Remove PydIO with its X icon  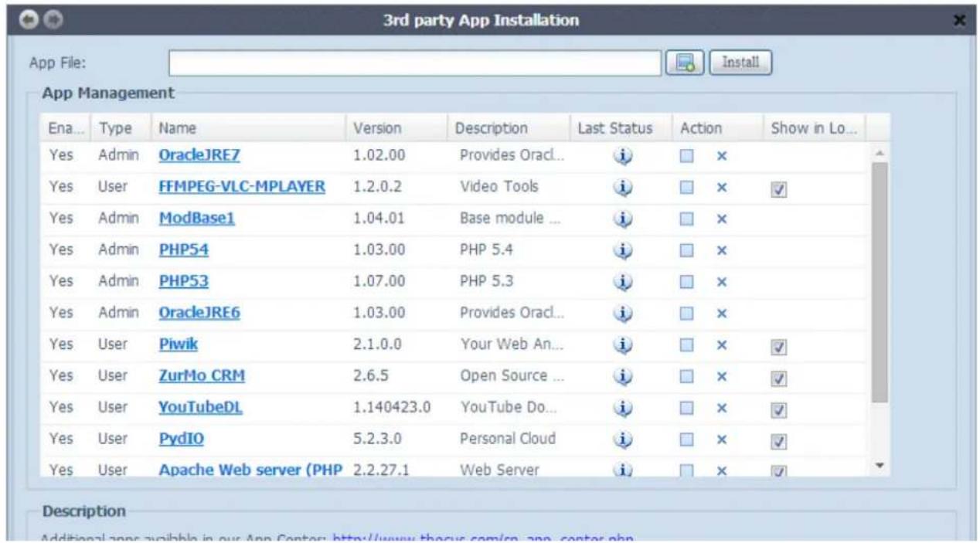(x=722, y=440)
